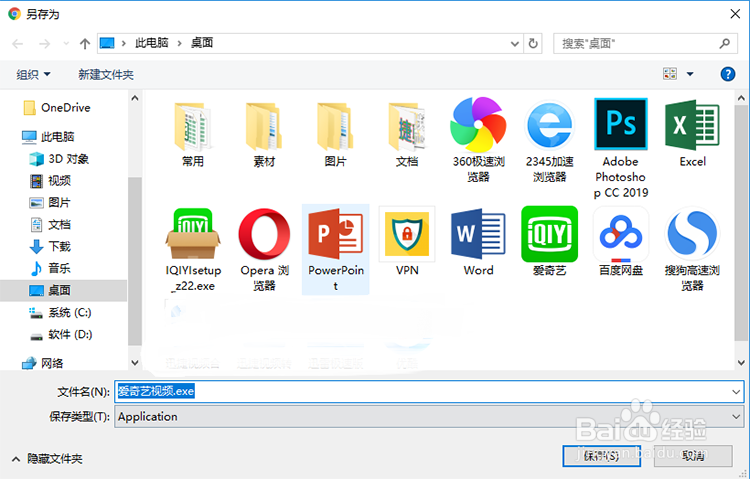Select 文档 in the navigation pane

pyautogui.click(x=50, y=225)
